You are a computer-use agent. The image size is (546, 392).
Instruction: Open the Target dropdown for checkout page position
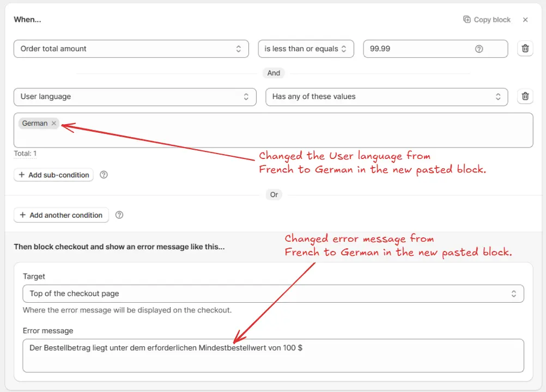point(273,293)
